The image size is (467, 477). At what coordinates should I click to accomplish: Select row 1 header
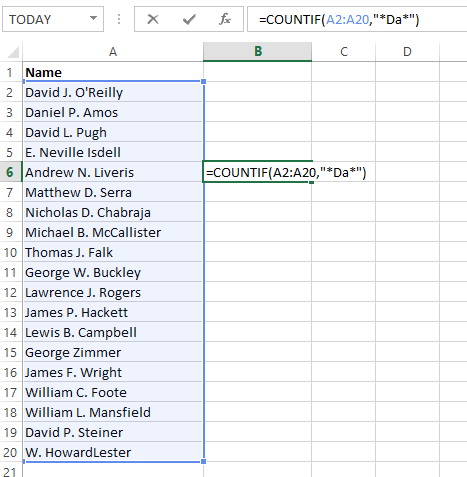click(11, 72)
